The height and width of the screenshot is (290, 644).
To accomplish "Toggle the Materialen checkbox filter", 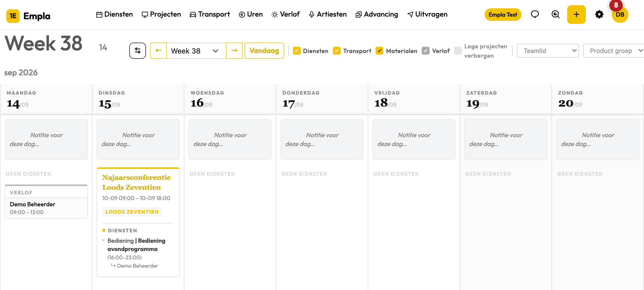I will [x=379, y=51].
